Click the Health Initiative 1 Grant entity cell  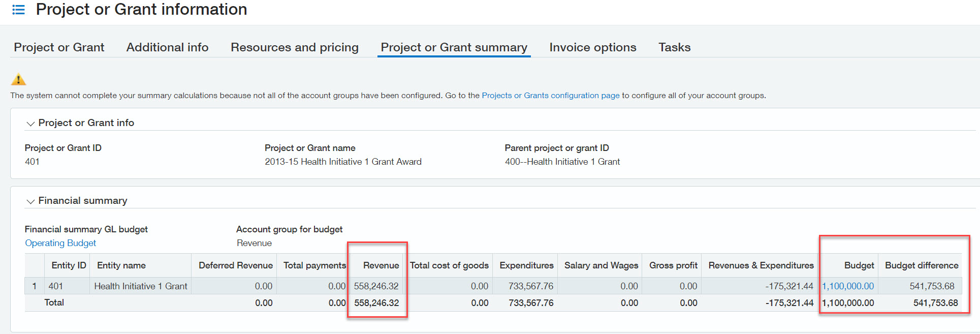tap(141, 286)
